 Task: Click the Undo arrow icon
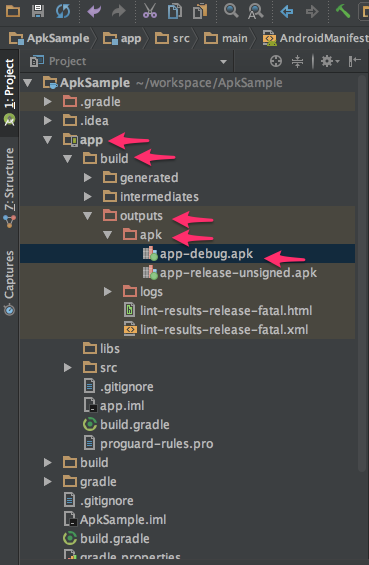coord(94,12)
